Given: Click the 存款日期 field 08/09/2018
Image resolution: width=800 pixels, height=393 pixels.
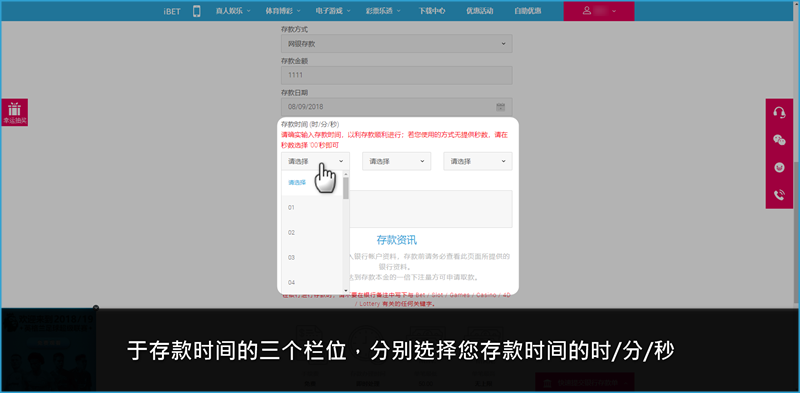Looking at the screenshot, I should click(396, 107).
